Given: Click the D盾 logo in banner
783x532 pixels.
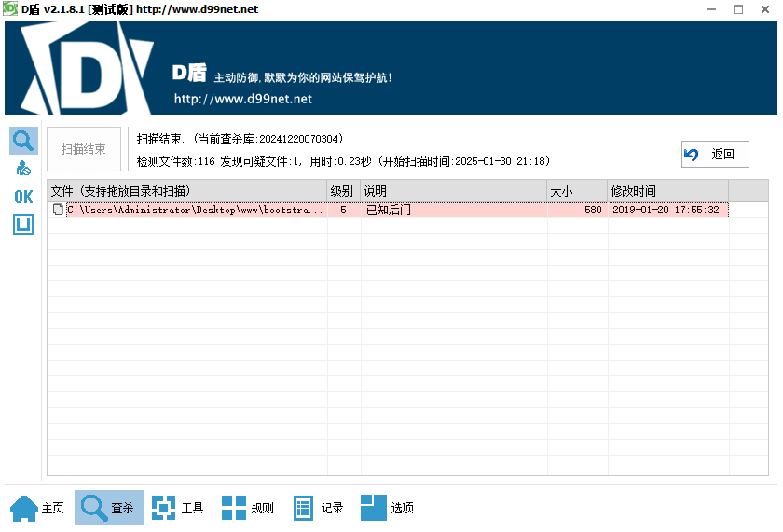Looking at the screenshot, I should click(88, 68).
